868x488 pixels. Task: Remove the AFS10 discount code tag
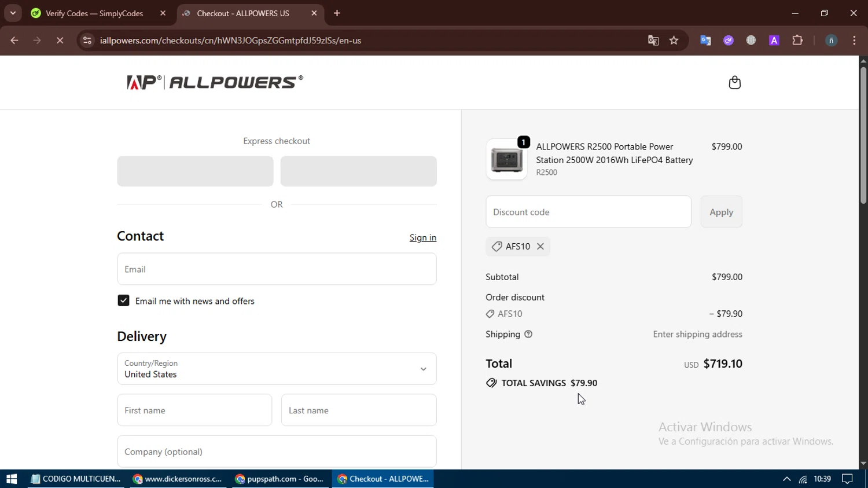[x=540, y=247]
